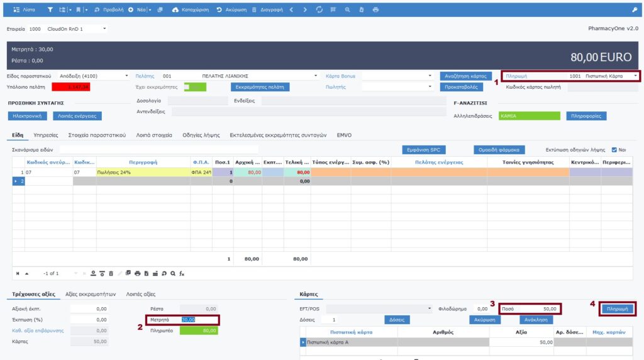Open the Εταιρεία company dropdown

pyautogui.click(x=104, y=28)
